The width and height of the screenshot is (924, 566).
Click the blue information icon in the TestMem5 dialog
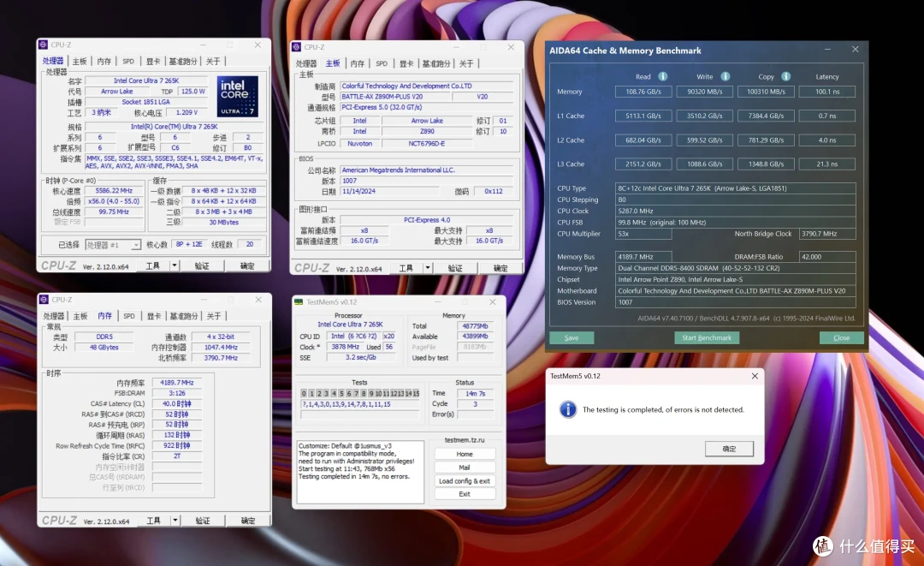[567, 409]
